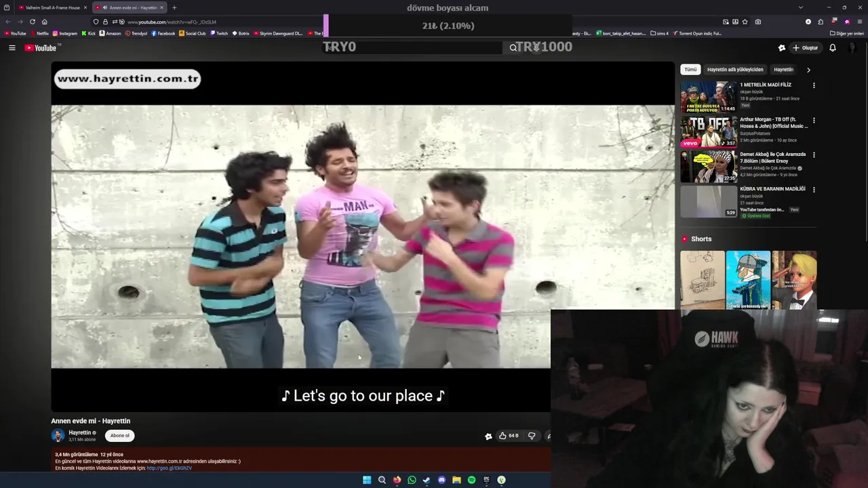This screenshot has width=868, height=488.
Task: Open the YouTube notifications bell
Action: [833, 47]
